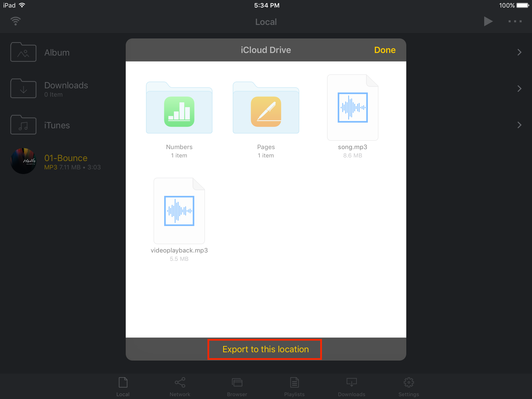Screen dimensions: 532x399
Task: Open the iTunes folder icon
Action: 23,125
